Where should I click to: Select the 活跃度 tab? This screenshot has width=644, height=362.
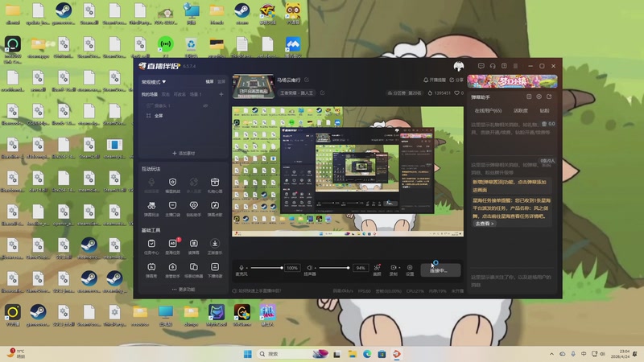pyautogui.click(x=521, y=111)
